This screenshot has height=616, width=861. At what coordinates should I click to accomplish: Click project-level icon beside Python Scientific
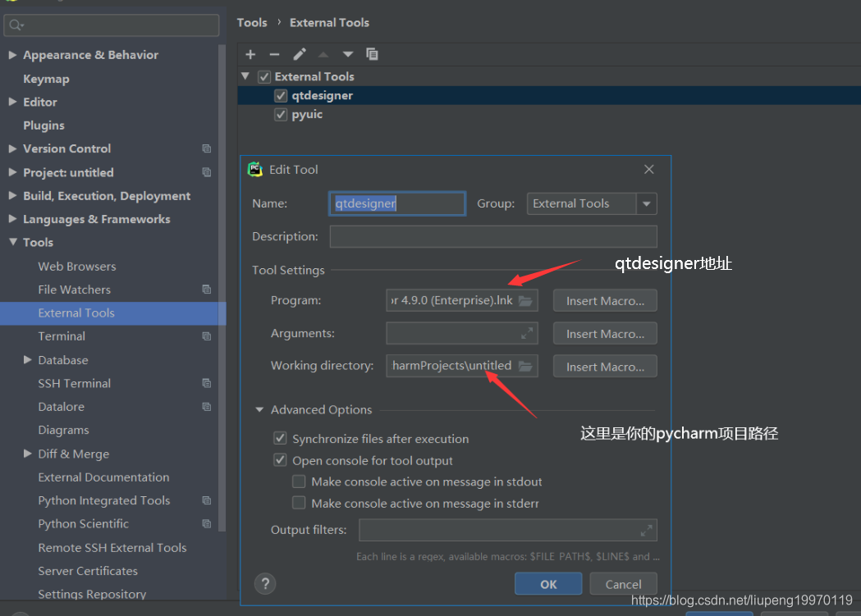tap(207, 524)
